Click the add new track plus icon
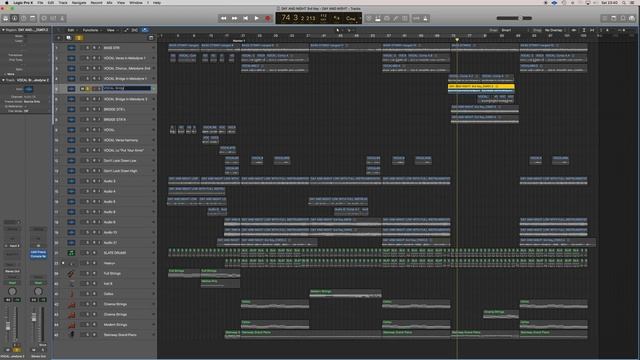The image size is (640, 360). coord(58,38)
